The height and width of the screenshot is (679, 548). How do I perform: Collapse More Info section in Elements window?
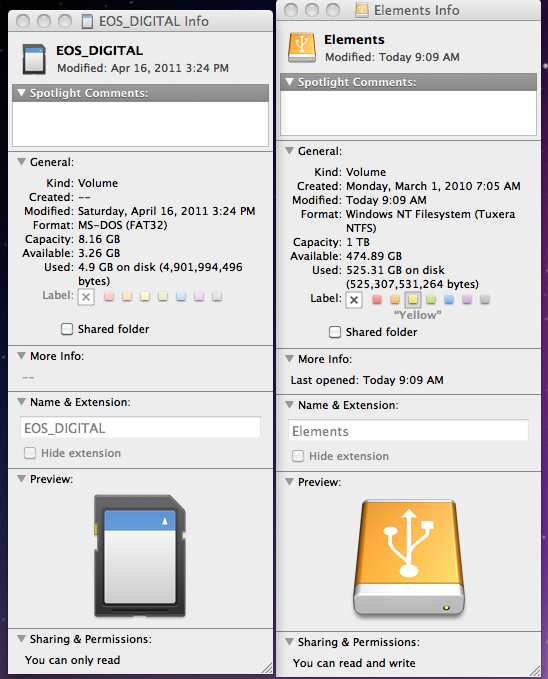[x=289, y=359]
